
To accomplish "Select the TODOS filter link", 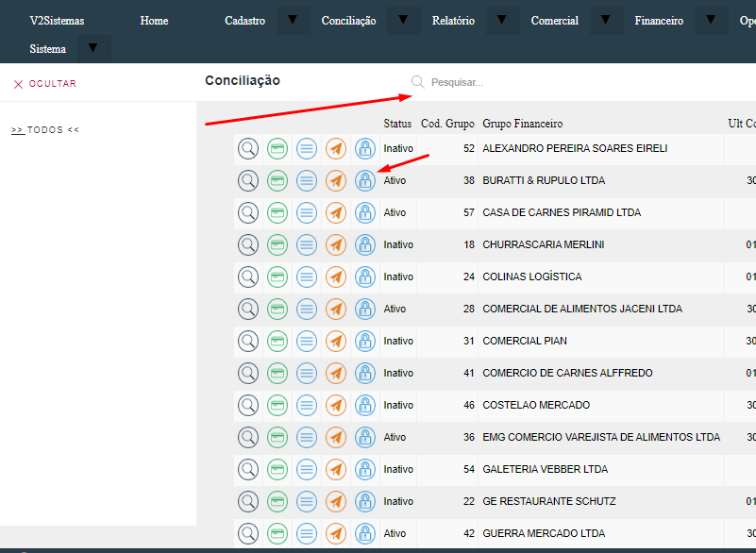I will (x=45, y=130).
